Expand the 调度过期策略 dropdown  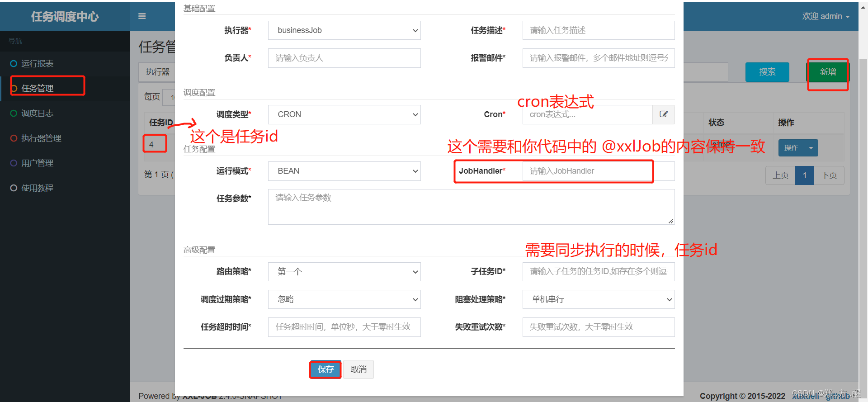(x=344, y=299)
